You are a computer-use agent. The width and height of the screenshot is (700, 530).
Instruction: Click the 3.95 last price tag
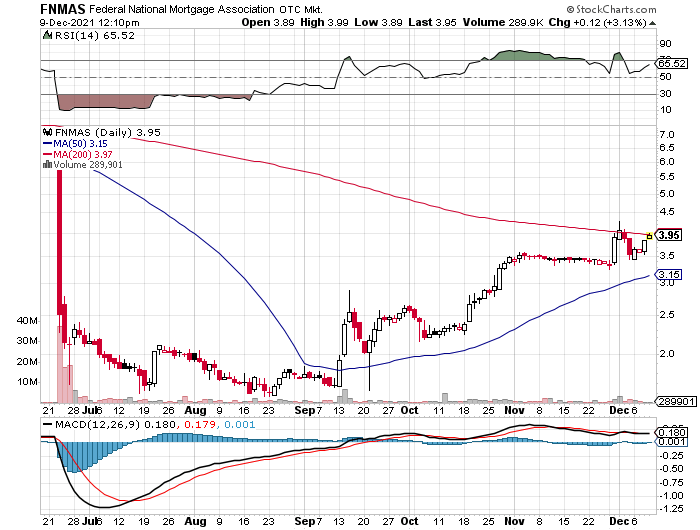[x=669, y=235]
